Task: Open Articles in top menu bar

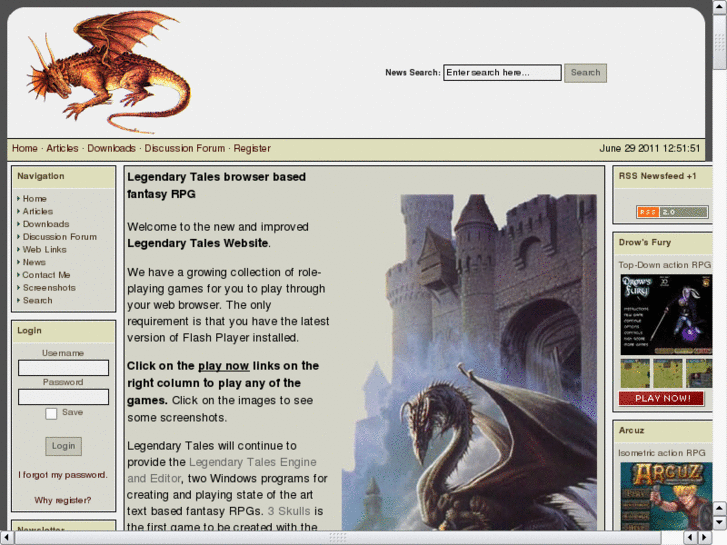Action: click(62, 148)
